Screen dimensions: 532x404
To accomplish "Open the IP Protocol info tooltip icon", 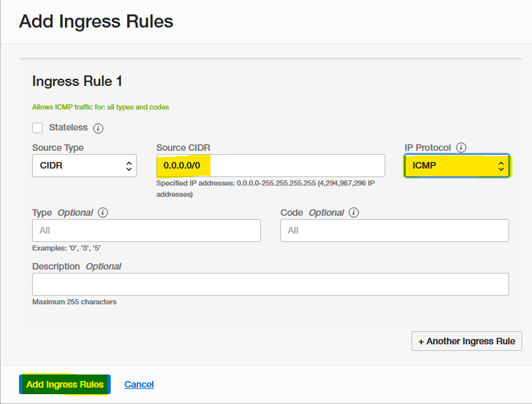I will coord(461,148).
